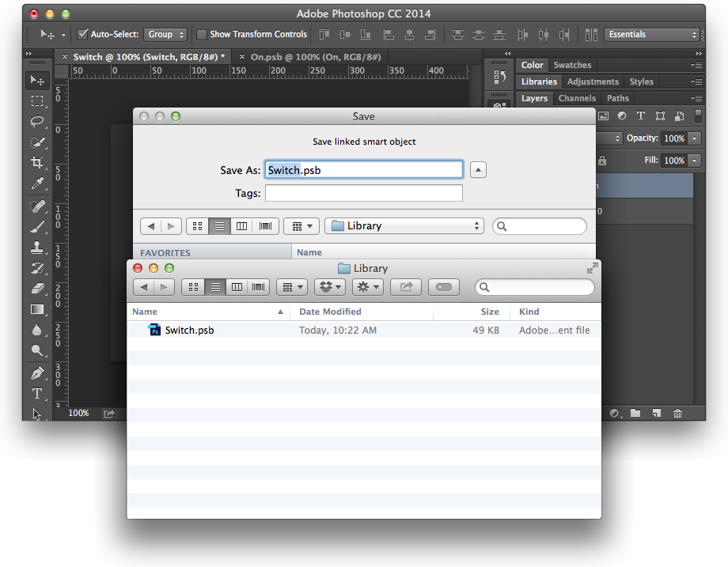This screenshot has width=728, height=567.
Task: Switch Finder Library window to icon view
Action: (193, 287)
